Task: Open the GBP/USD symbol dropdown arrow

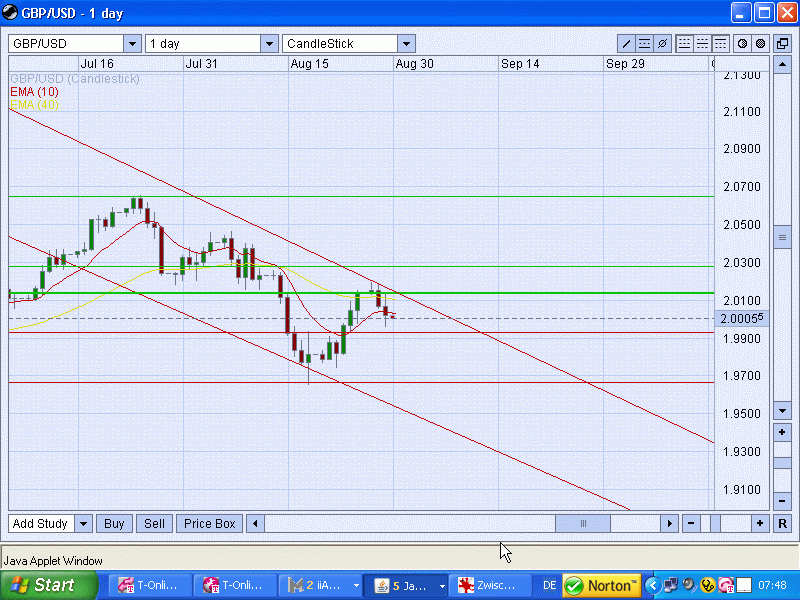Action: tap(132, 44)
